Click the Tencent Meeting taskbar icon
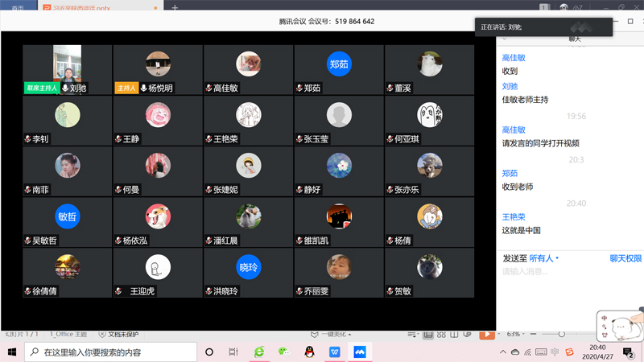 360,352
